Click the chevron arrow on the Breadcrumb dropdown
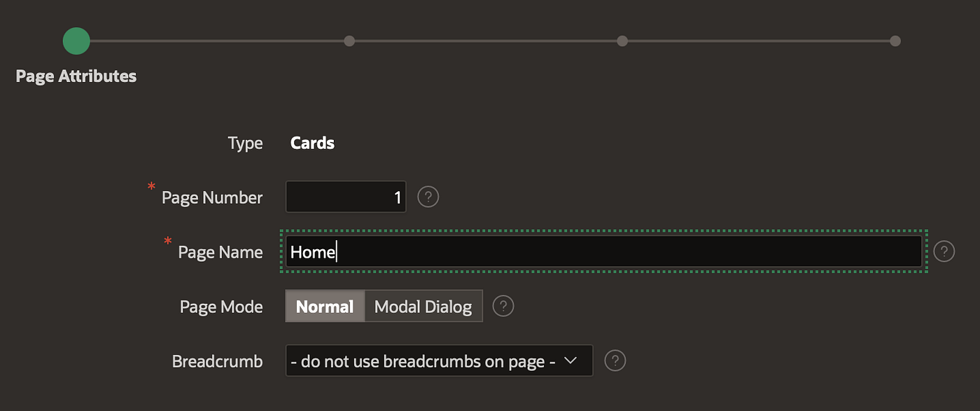Viewport: 980px width, 411px height. tap(570, 361)
